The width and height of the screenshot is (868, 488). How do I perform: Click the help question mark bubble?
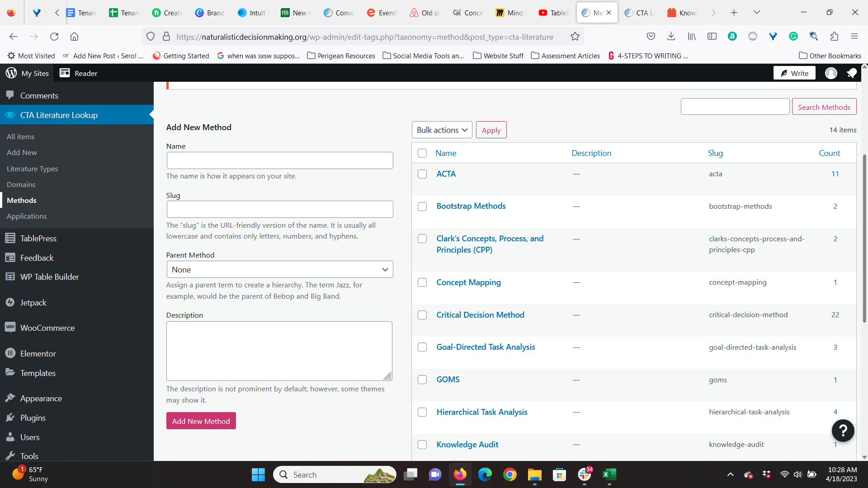843,431
